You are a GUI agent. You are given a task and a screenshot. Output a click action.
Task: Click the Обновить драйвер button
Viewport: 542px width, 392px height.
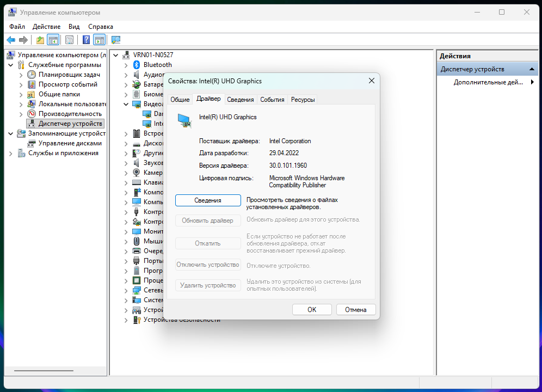[208, 220]
